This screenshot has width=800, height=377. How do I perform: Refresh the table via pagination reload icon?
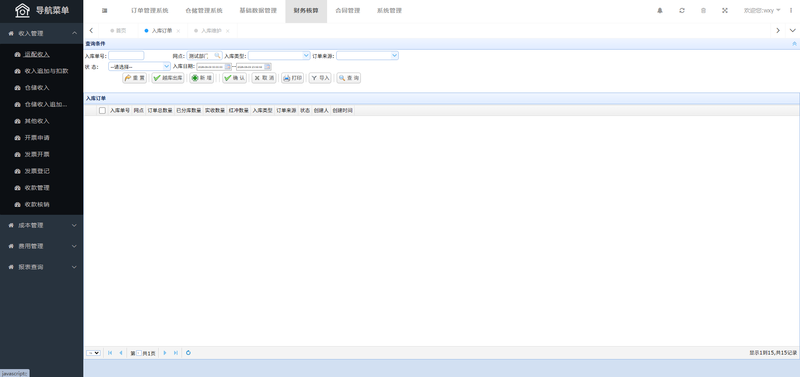[188, 353]
